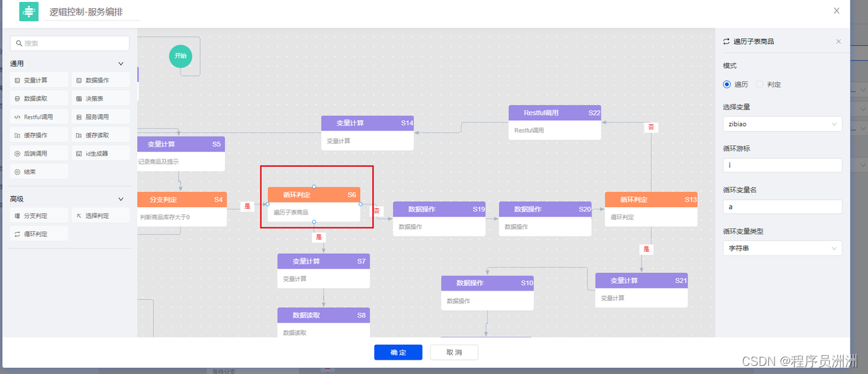Select the 分支判定 S4 node
The width and height of the screenshot is (868, 374).
[182, 209]
